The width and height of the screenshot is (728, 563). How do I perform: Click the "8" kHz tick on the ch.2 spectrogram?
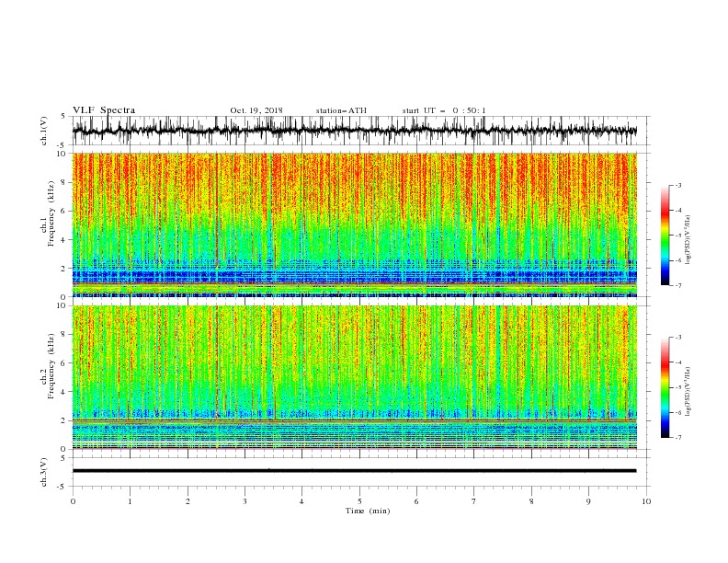pyautogui.click(x=64, y=335)
